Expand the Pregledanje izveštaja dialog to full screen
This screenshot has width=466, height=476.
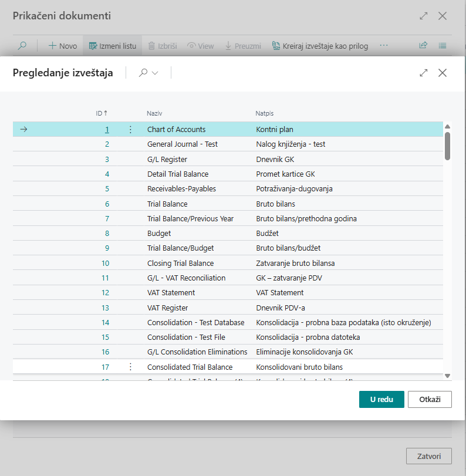[x=424, y=73]
